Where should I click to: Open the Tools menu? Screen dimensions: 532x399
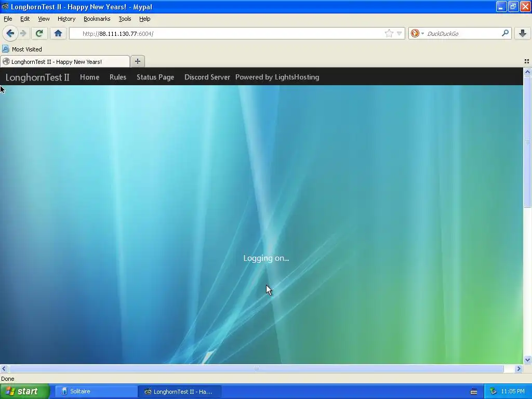125,19
